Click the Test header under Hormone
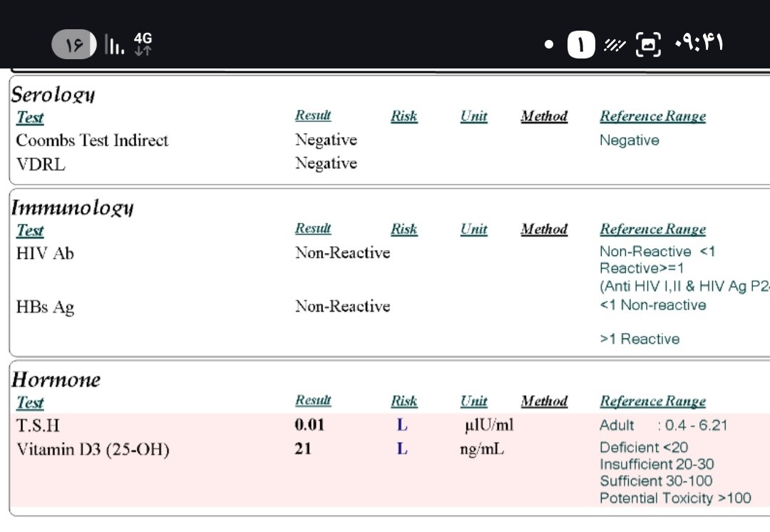Viewport: 770px width, 532px height. coord(30,402)
